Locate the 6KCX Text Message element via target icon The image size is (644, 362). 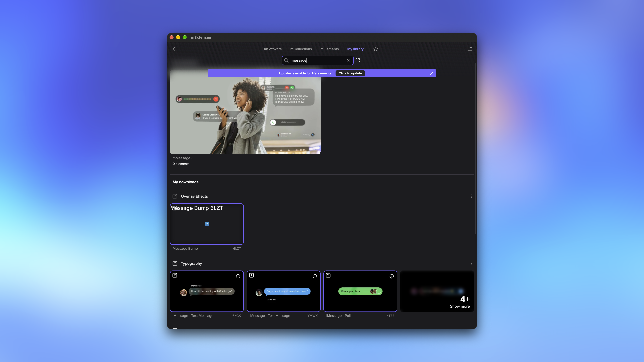(x=238, y=276)
